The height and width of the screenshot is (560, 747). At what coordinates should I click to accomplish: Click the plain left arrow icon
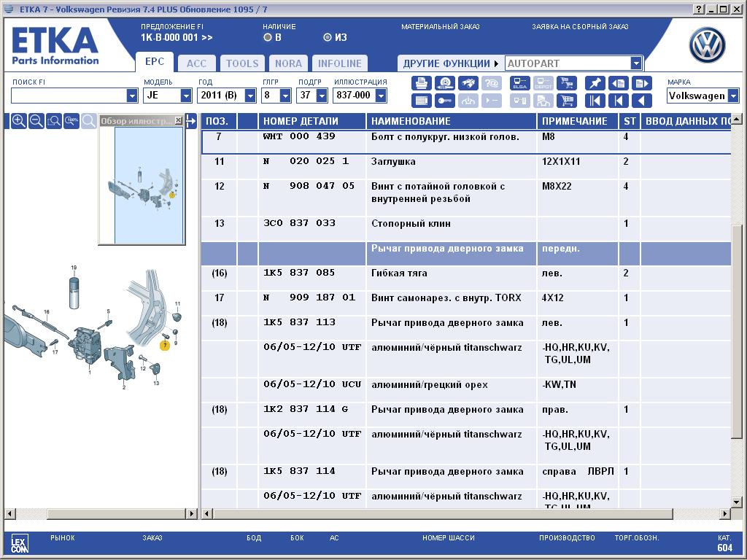pos(642,101)
